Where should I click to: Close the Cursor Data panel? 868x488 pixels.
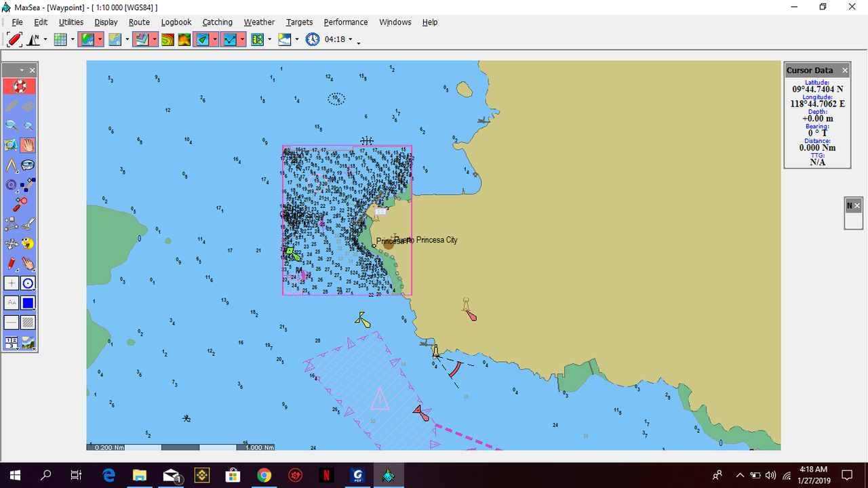pyautogui.click(x=845, y=70)
